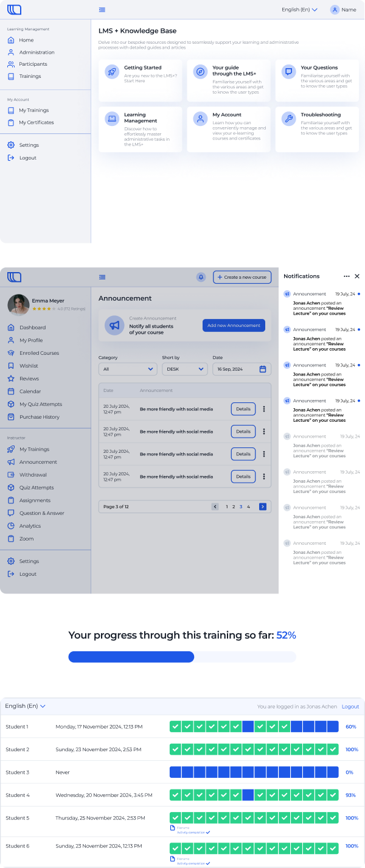
Task: Click the rocket icon on Getting Started card
Action: click(x=111, y=71)
